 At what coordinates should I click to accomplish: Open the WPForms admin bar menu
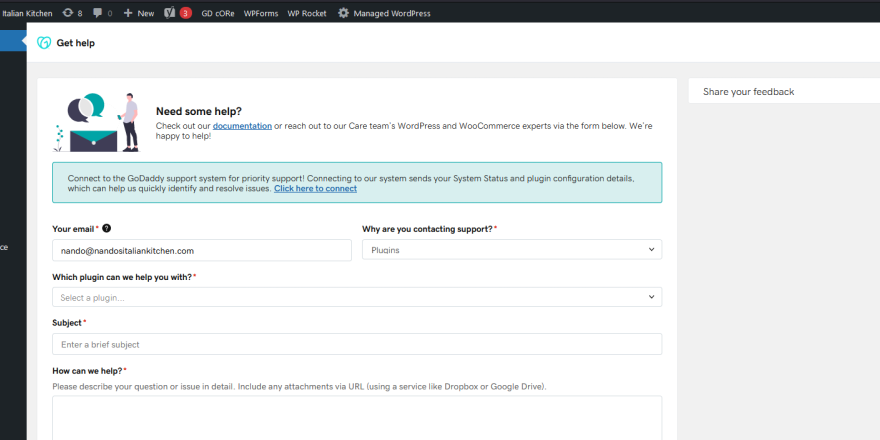(x=261, y=13)
